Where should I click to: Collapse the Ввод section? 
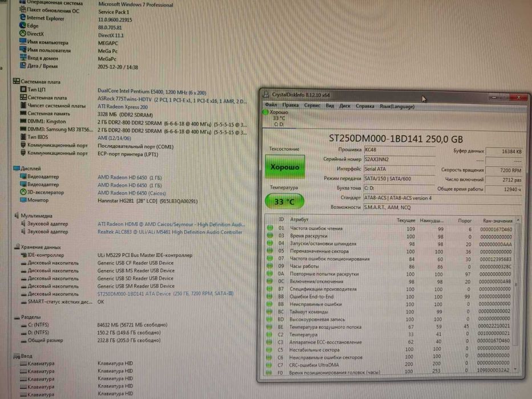pyautogui.click(x=17, y=356)
